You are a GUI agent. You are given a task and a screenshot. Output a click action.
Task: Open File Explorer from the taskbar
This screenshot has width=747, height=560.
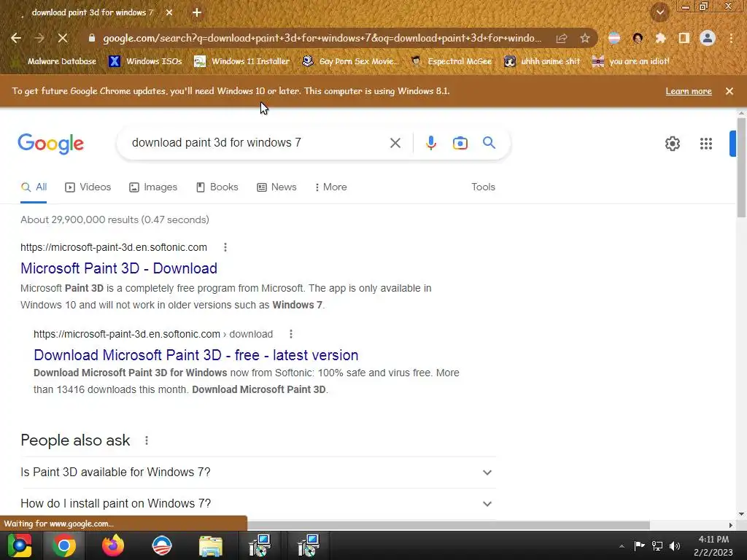[x=211, y=545]
